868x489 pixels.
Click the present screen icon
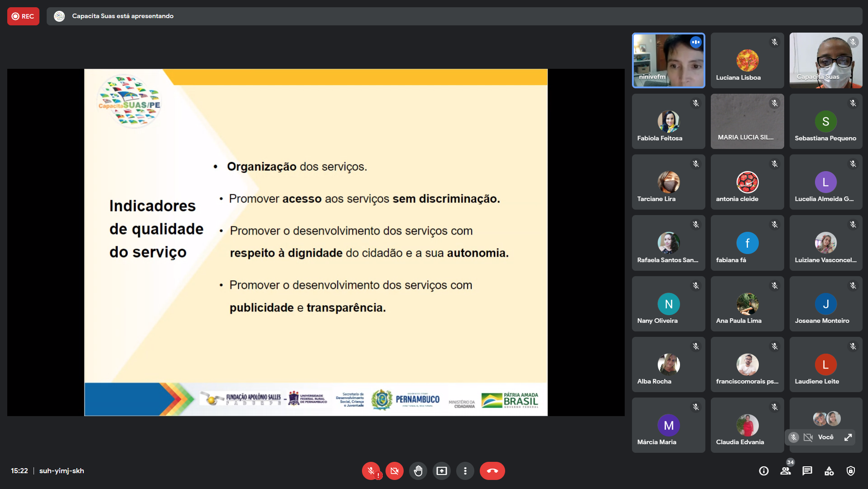[441, 471]
